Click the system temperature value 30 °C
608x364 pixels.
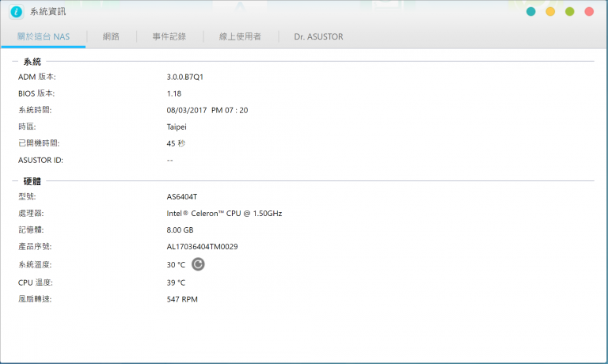(x=176, y=265)
